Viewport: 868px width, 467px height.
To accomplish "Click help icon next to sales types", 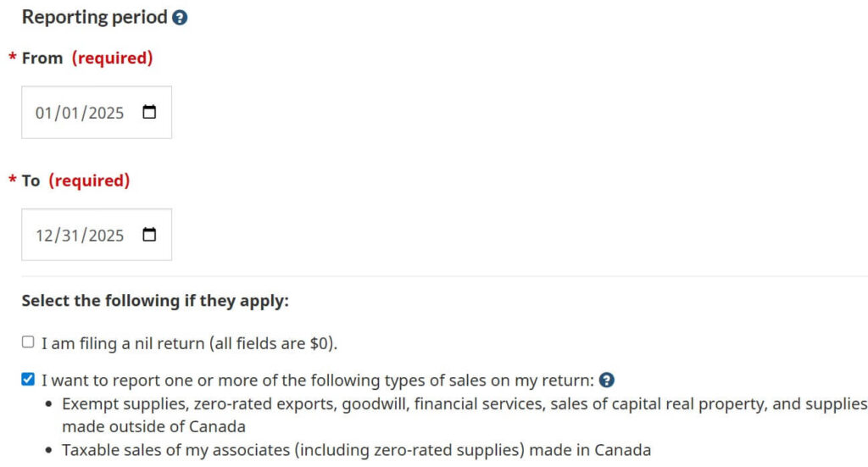I will tap(606, 380).
